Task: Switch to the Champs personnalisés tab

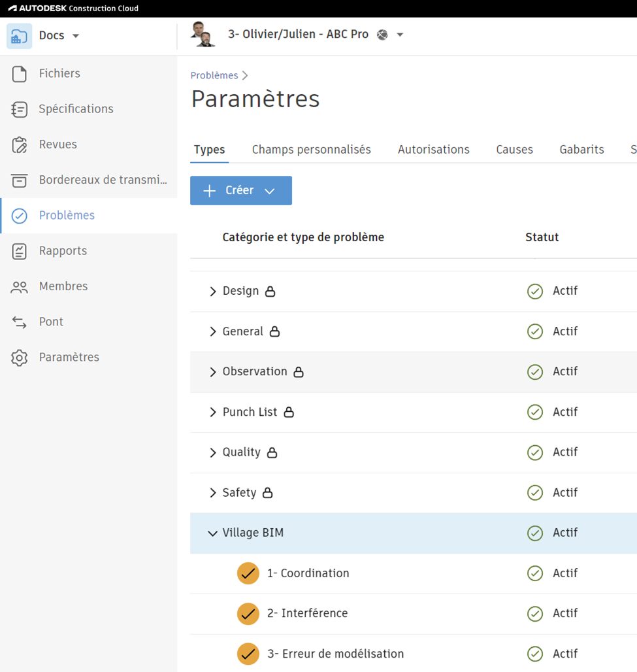Action: [x=312, y=150]
